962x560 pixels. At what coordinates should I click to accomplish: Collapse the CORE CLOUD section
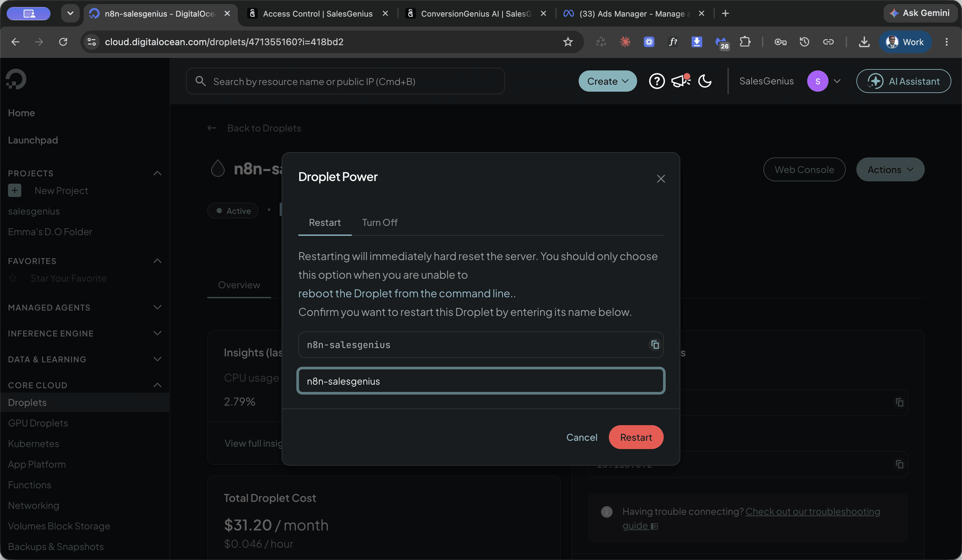click(x=157, y=385)
